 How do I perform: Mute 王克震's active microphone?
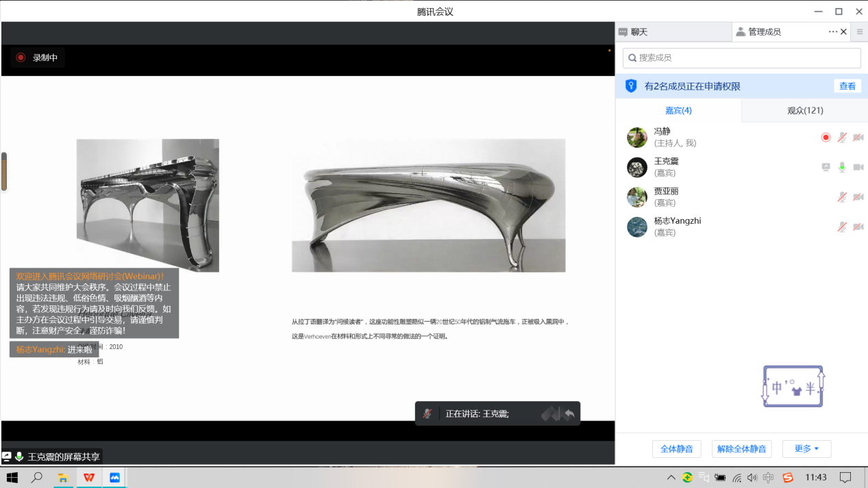(842, 167)
